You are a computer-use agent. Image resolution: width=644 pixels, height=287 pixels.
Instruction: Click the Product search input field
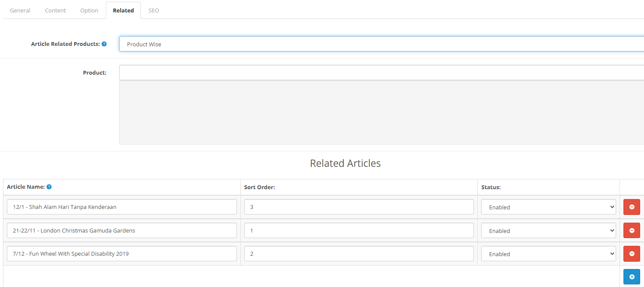pyautogui.click(x=381, y=73)
